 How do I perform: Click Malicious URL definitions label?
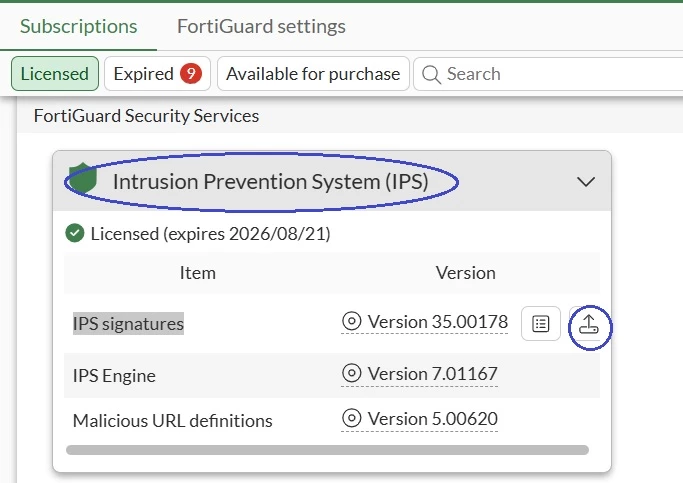(x=172, y=421)
